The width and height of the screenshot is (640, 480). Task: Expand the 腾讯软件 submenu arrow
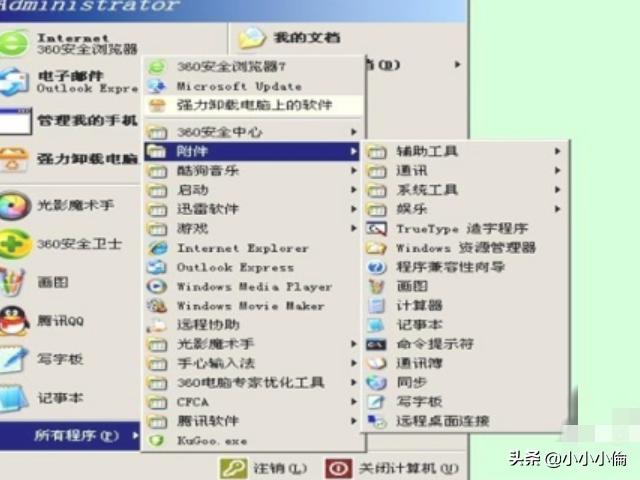353,421
